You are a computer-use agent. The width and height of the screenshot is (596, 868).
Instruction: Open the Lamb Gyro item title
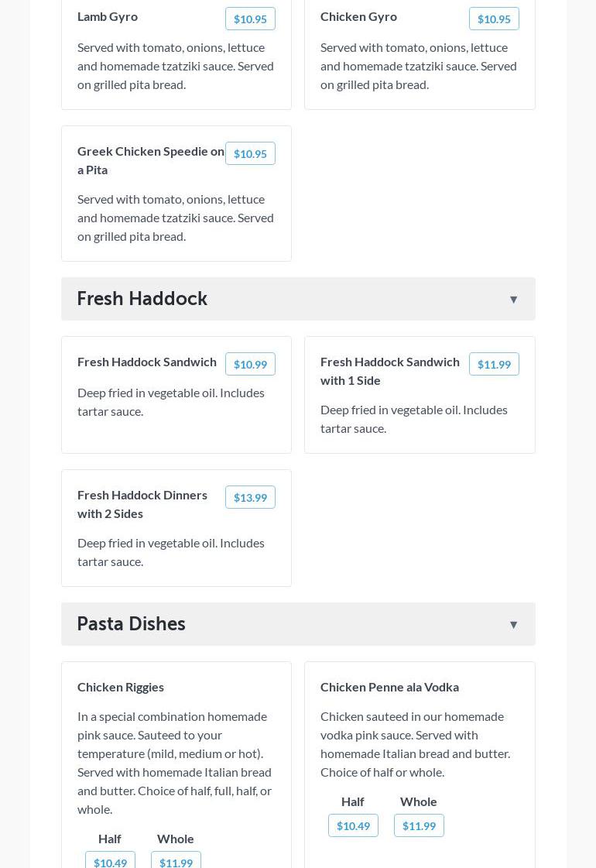click(108, 16)
